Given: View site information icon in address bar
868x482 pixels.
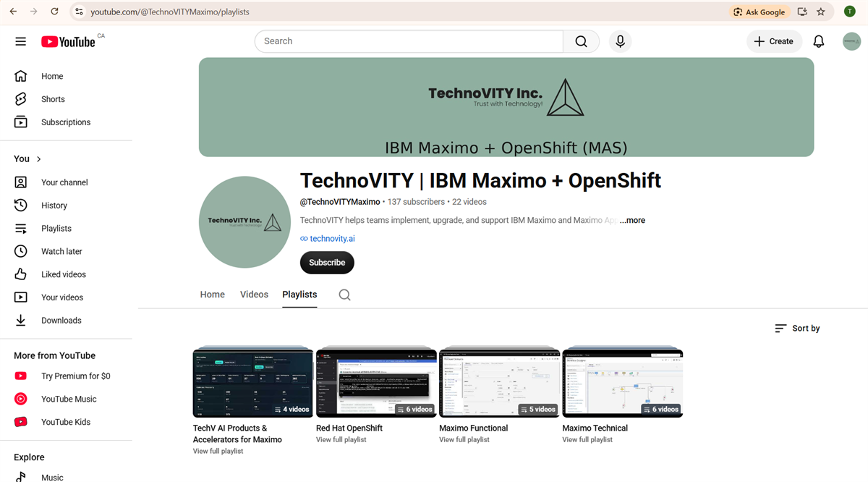Looking at the screenshot, I should pyautogui.click(x=80, y=12).
